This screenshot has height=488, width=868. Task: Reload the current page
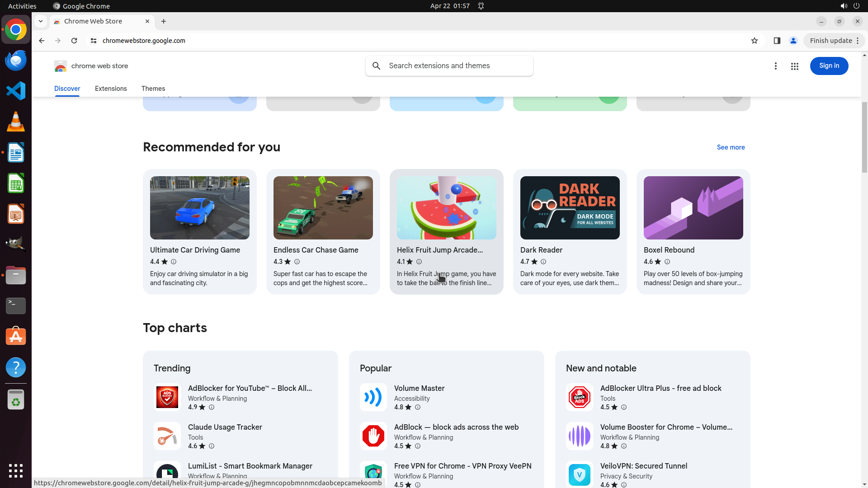point(74,41)
